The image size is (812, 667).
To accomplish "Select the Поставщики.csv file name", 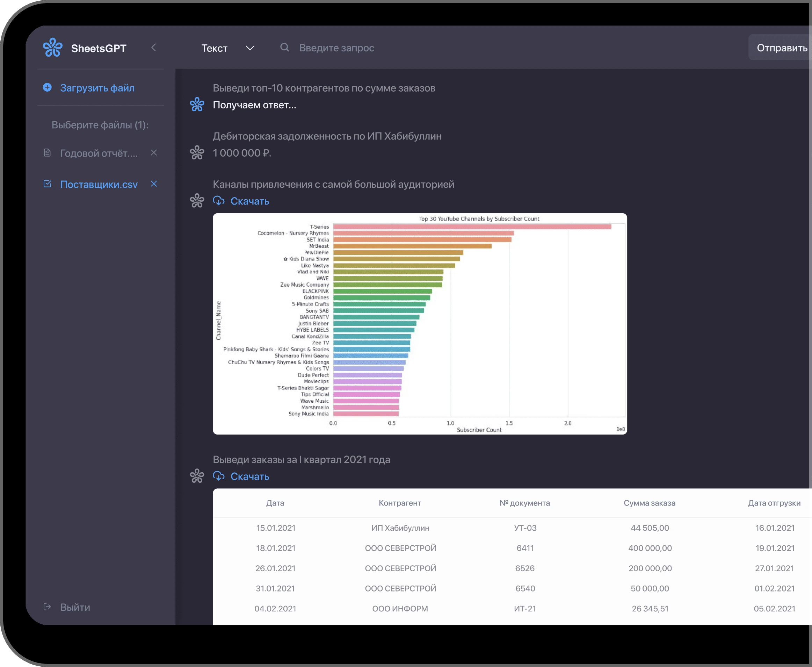I will click(x=99, y=185).
